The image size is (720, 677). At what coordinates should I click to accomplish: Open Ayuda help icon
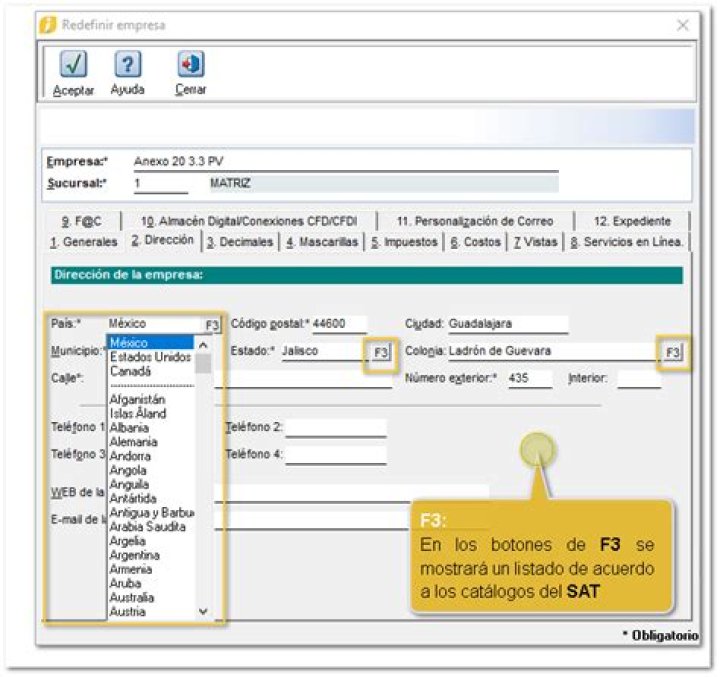[x=127, y=65]
